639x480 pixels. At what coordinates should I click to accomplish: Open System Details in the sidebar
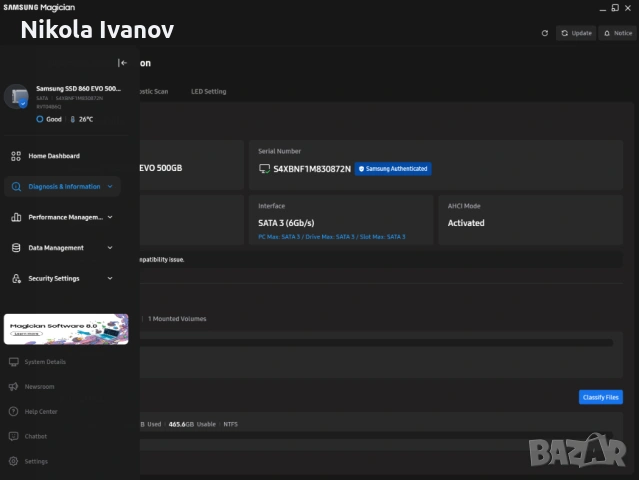[44, 362]
